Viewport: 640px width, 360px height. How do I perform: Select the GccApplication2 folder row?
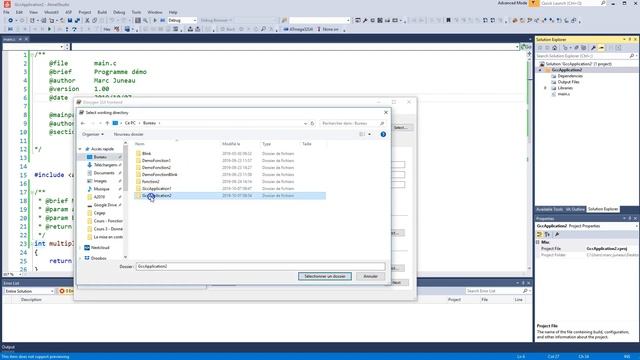click(x=230, y=196)
